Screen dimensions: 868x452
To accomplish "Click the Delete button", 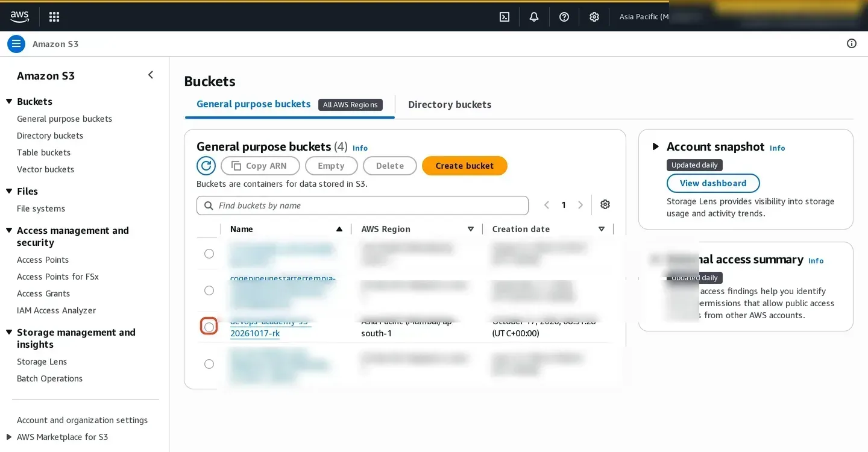I will point(390,166).
